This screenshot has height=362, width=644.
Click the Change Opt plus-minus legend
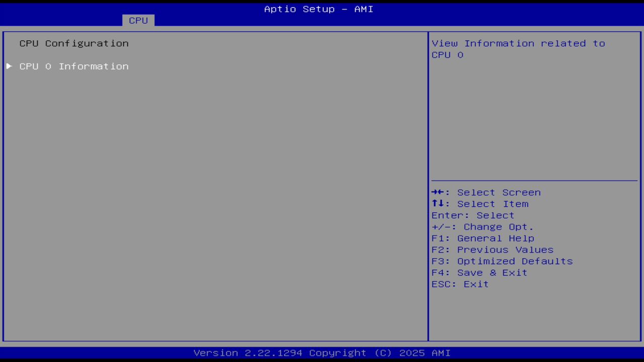coord(481,227)
